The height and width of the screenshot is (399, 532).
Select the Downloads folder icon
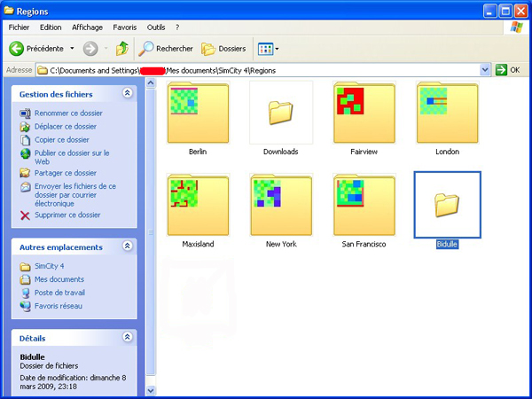coord(280,113)
